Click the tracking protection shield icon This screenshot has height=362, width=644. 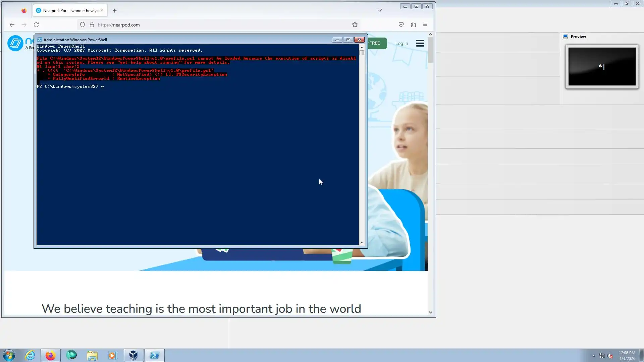pyautogui.click(x=83, y=25)
